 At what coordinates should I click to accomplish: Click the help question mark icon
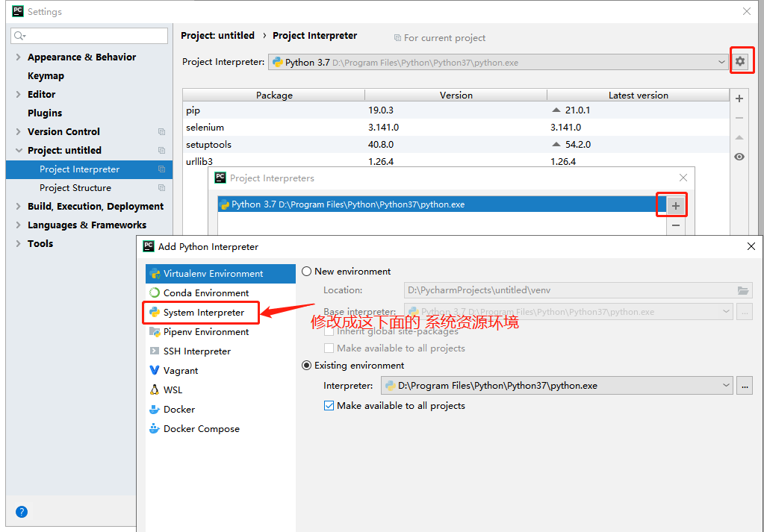[x=22, y=512]
